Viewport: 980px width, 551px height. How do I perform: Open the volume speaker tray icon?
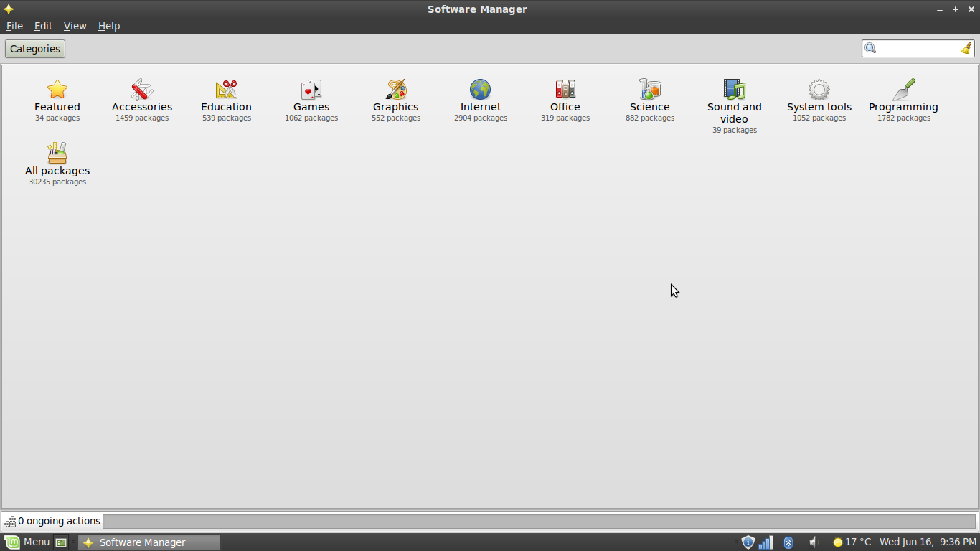pos(814,542)
